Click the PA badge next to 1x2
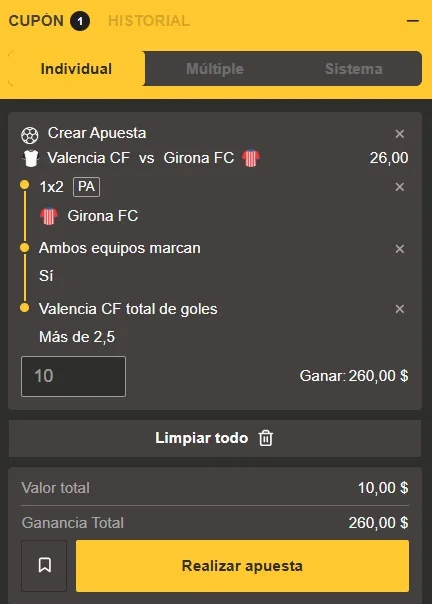This screenshot has height=604, width=432. point(86,187)
